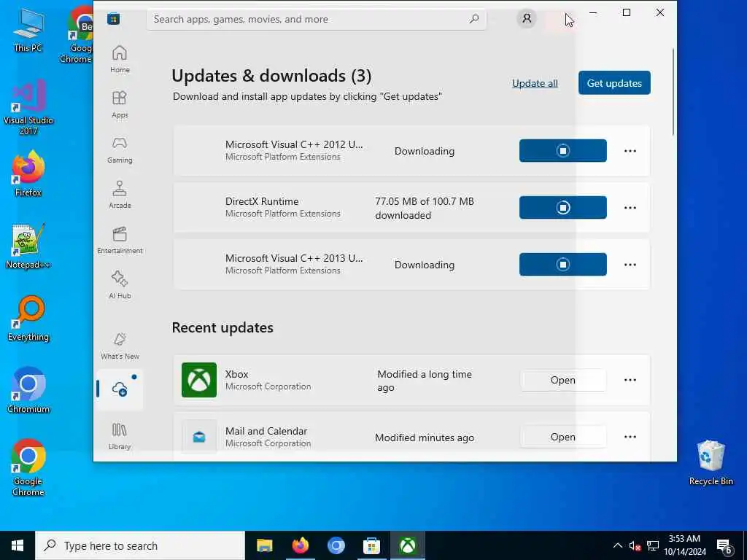Open What's New in sidebar
Viewport: 747px width, 560px height.
pos(120,346)
